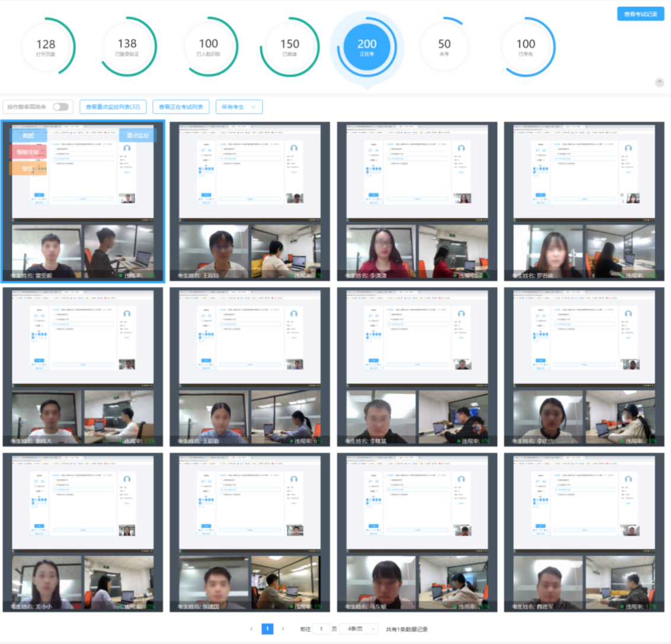Select the 150 已就绪 status circle

point(290,47)
